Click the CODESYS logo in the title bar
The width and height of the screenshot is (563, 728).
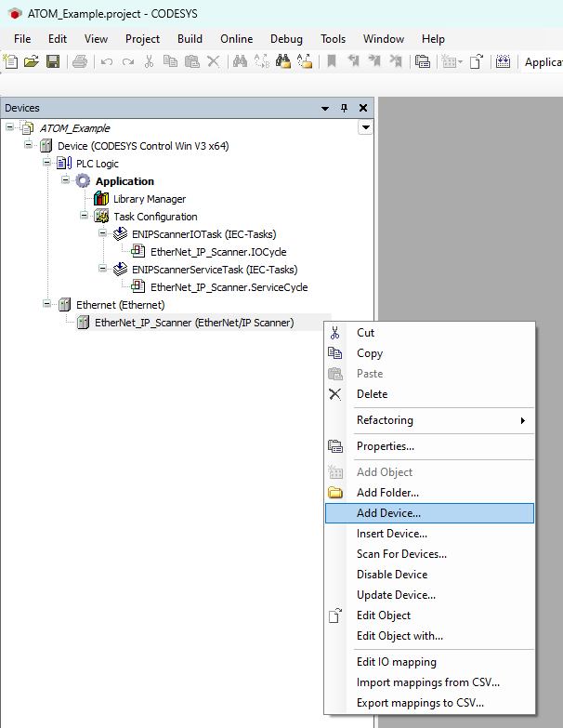(15, 13)
